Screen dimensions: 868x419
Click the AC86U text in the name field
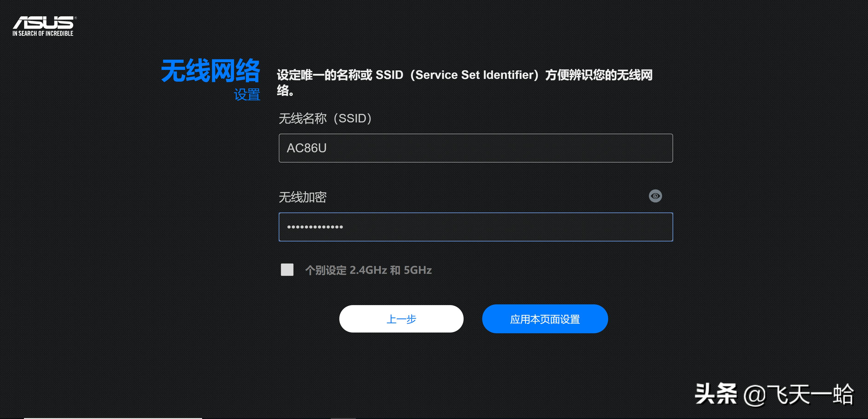pyautogui.click(x=307, y=148)
